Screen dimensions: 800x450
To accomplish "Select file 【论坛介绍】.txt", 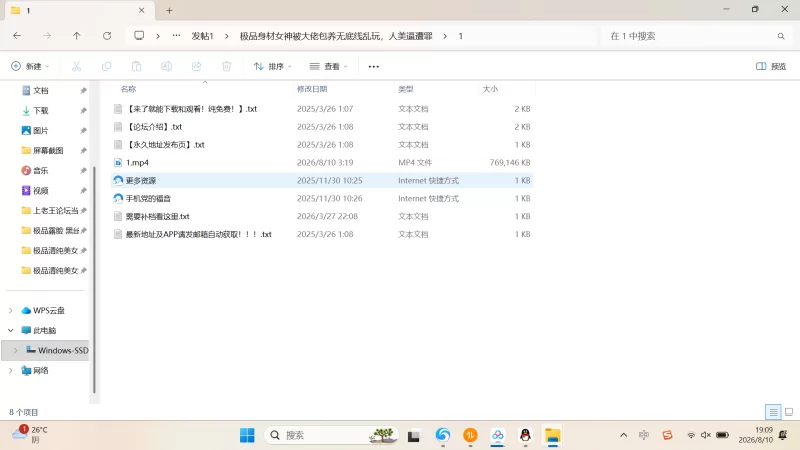I will click(321, 127).
